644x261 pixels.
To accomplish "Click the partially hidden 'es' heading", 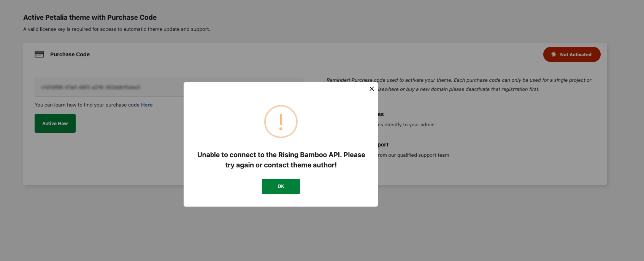I will (x=381, y=115).
